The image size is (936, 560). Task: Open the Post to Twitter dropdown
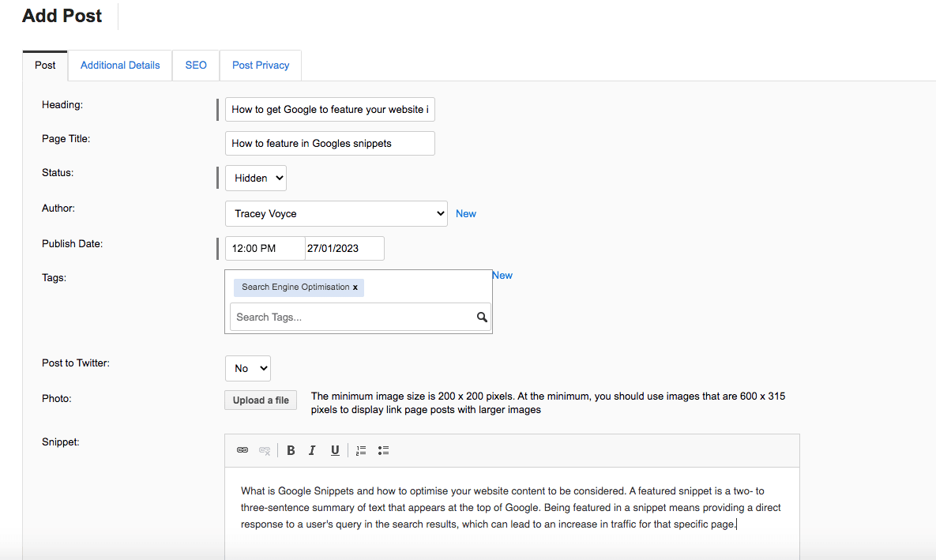coord(247,368)
